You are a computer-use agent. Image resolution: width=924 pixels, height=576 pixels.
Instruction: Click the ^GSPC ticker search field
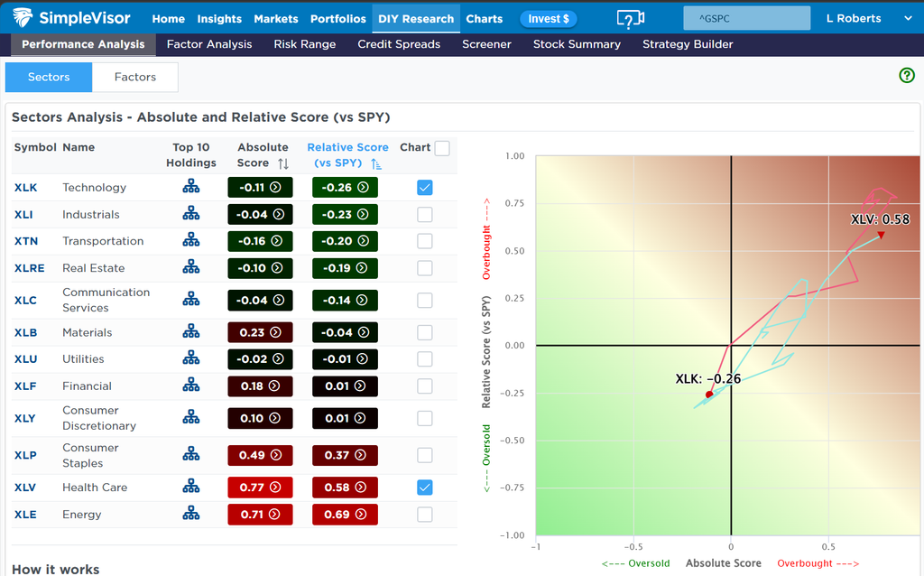[746, 18]
